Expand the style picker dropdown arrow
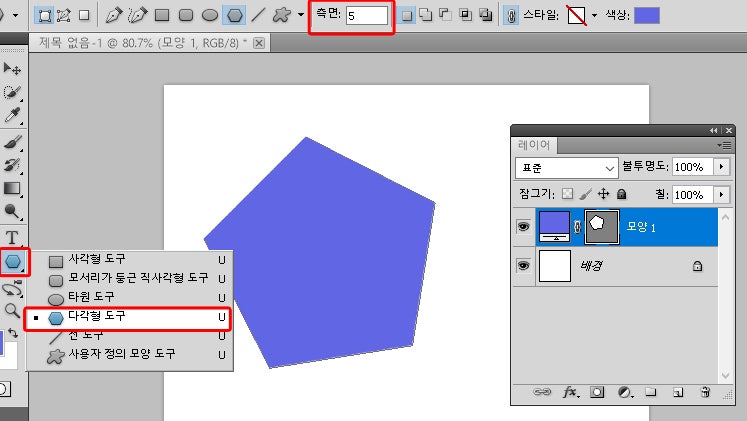Image resolution: width=747 pixels, height=421 pixels. click(x=594, y=15)
